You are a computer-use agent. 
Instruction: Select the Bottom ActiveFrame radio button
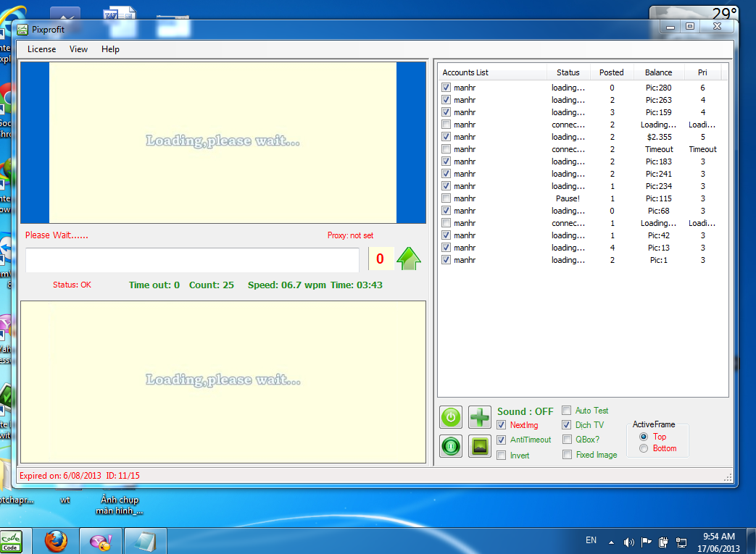click(644, 448)
